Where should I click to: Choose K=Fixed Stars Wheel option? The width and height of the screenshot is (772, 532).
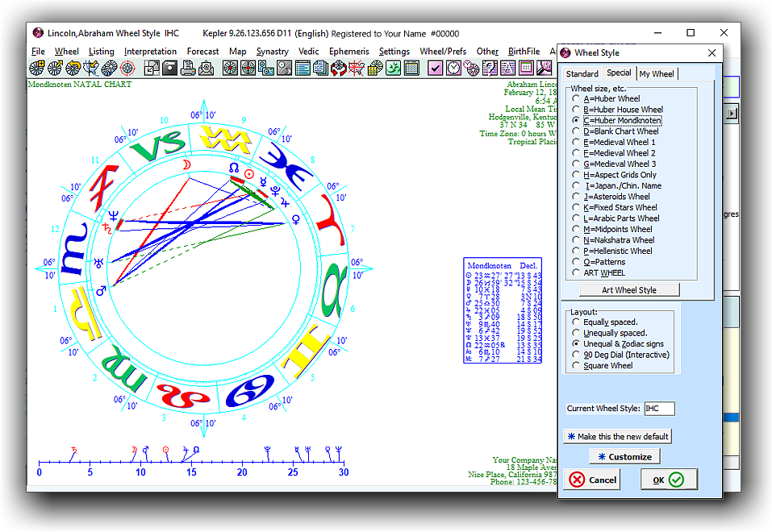[x=575, y=207]
